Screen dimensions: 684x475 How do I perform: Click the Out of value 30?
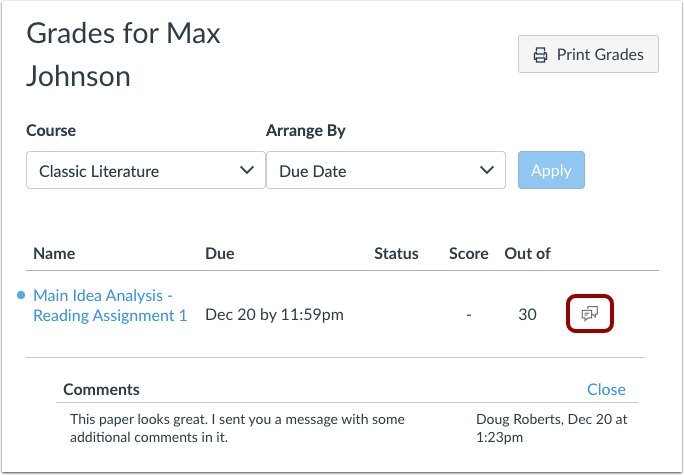point(527,315)
